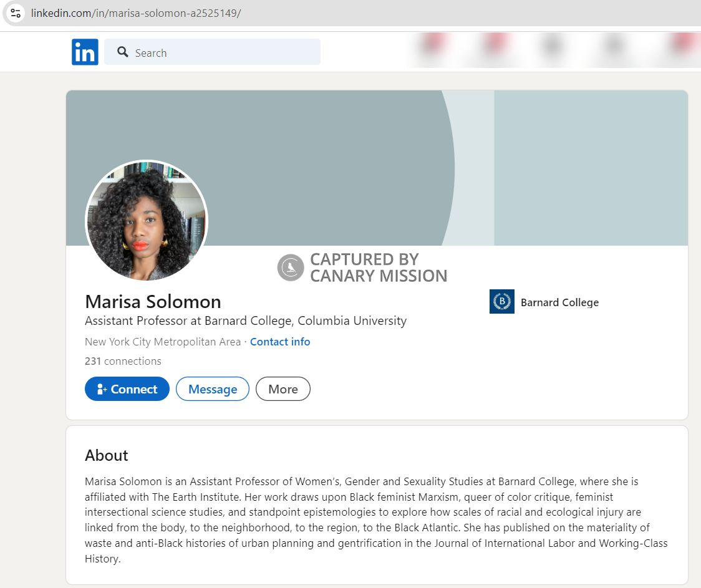Select the search magnifier icon
The height and width of the screenshot is (588, 701).
pyautogui.click(x=123, y=52)
